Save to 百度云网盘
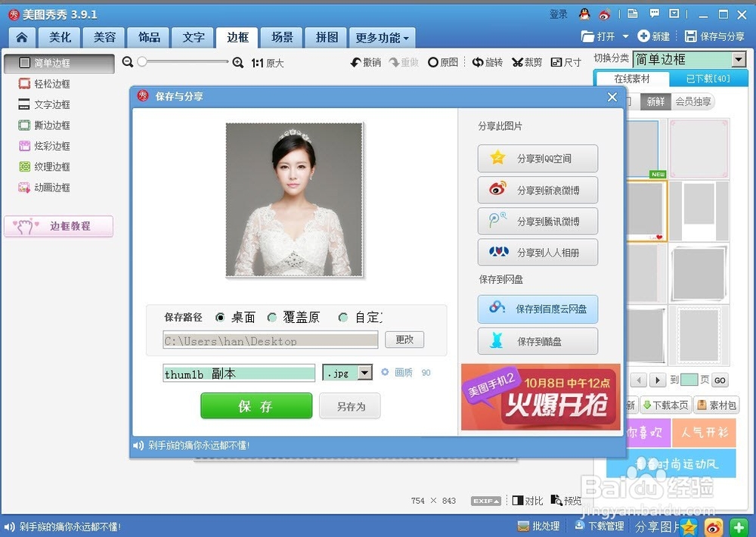 click(538, 309)
